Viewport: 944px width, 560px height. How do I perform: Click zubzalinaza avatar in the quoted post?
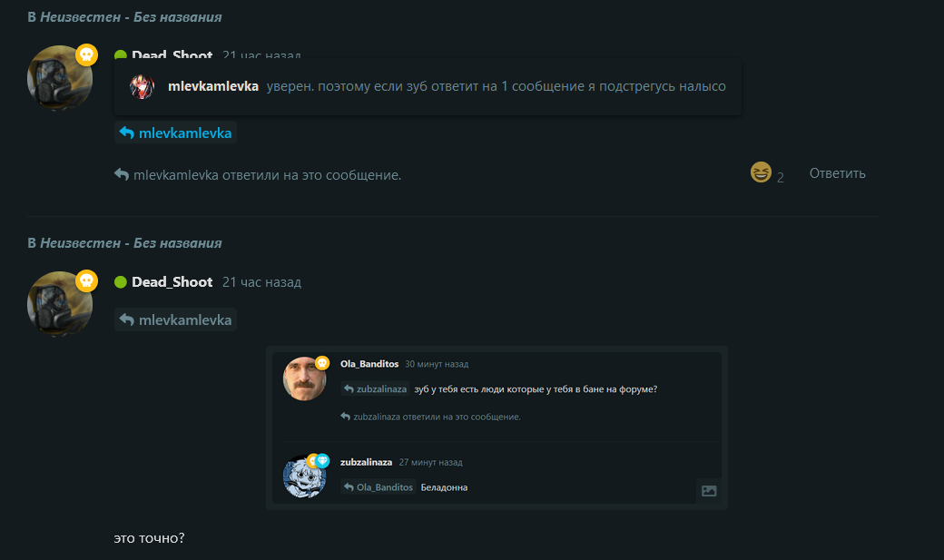(x=304, y=476)
